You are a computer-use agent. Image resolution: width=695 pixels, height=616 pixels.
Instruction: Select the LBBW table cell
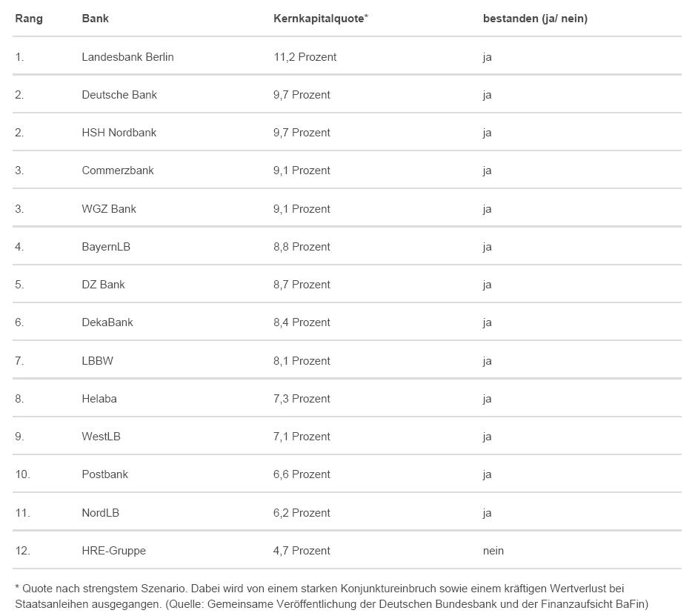97,361
